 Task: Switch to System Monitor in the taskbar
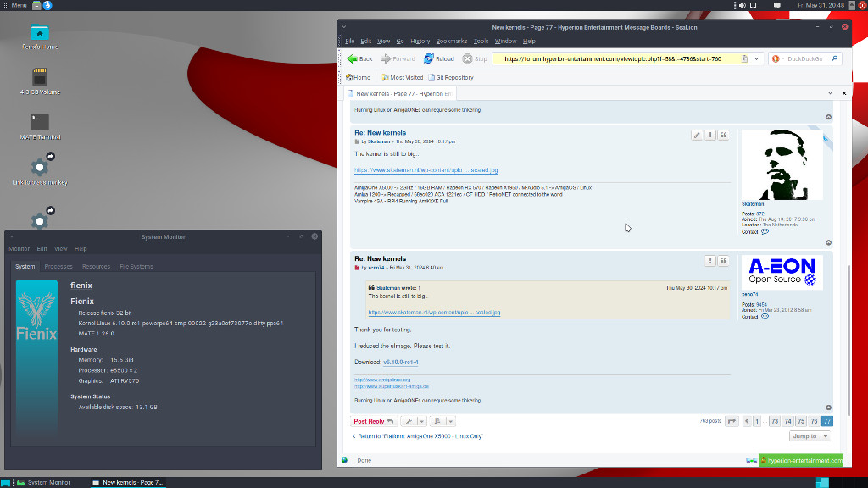[44, 482]
